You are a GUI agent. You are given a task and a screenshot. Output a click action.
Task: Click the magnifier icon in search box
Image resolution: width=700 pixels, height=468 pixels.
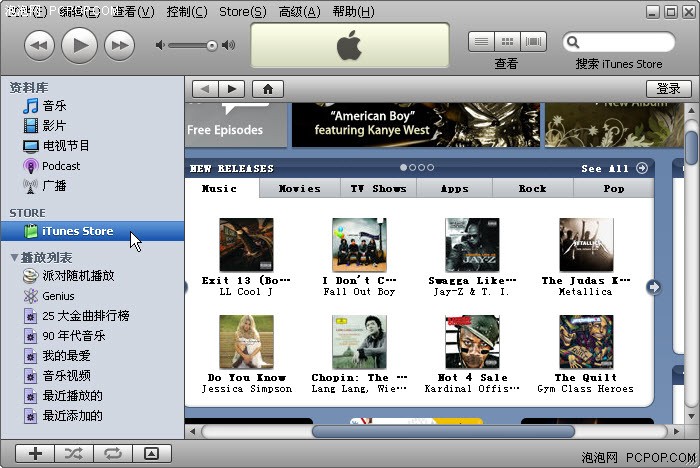coord(573,42)
